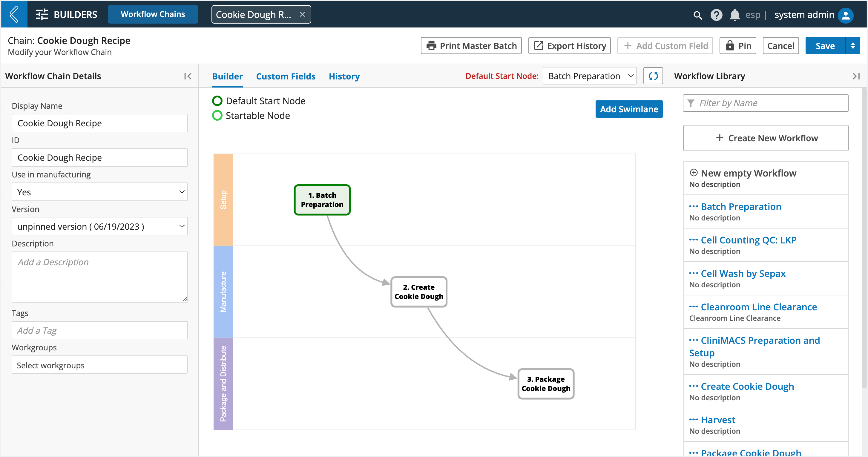
Task: Click the Filter by Name field
Action: click(766, 103)
